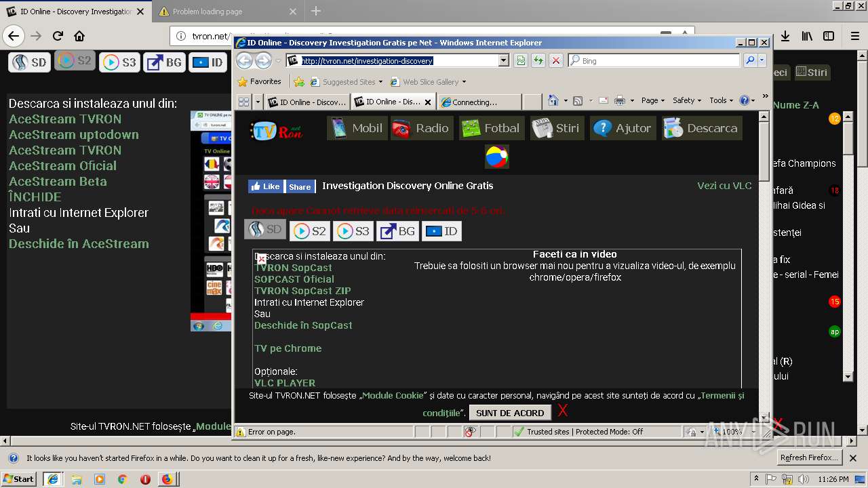
Task: Open the Firefox Library icon
Action: [x=807, y=36]
